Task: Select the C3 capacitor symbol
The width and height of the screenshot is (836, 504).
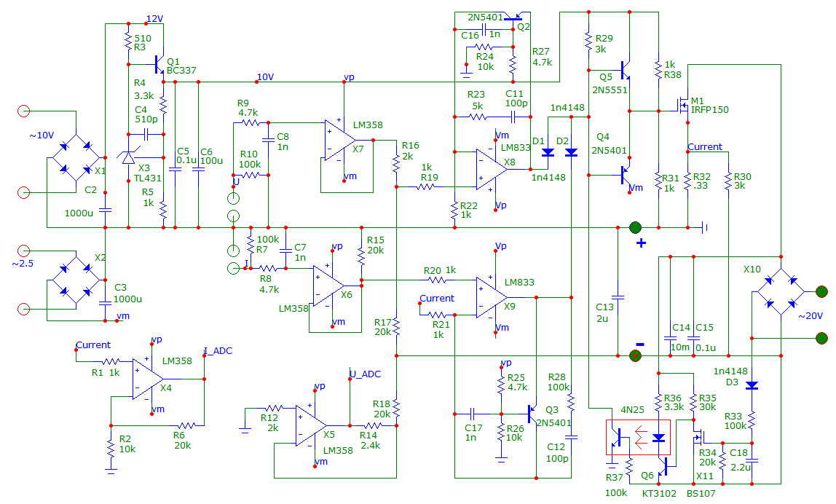Action: 105,303
